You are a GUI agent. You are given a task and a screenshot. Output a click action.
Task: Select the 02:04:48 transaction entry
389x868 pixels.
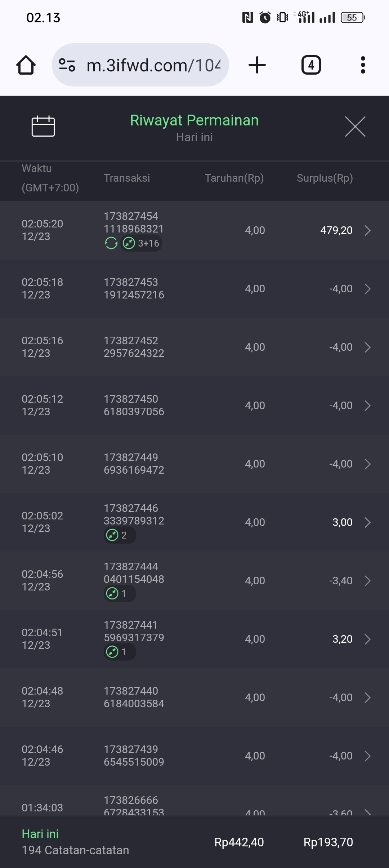(x=194, y=697)
